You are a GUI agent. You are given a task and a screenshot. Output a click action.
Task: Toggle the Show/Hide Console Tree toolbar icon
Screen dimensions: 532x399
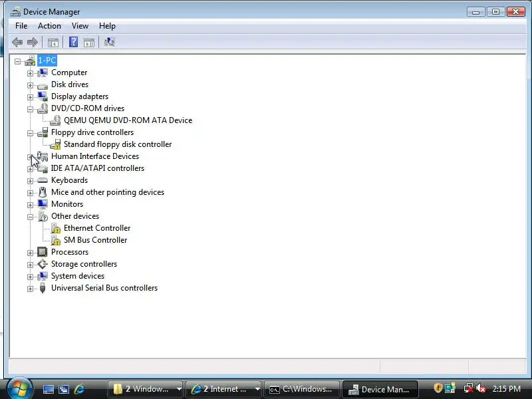tap(53, 43)
